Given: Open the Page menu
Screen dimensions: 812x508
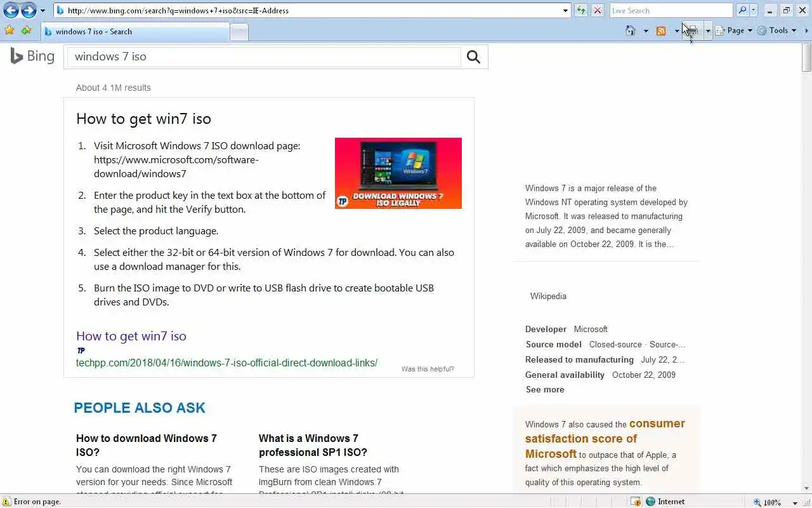Looking at the screenshot, I should pos(734,30).
